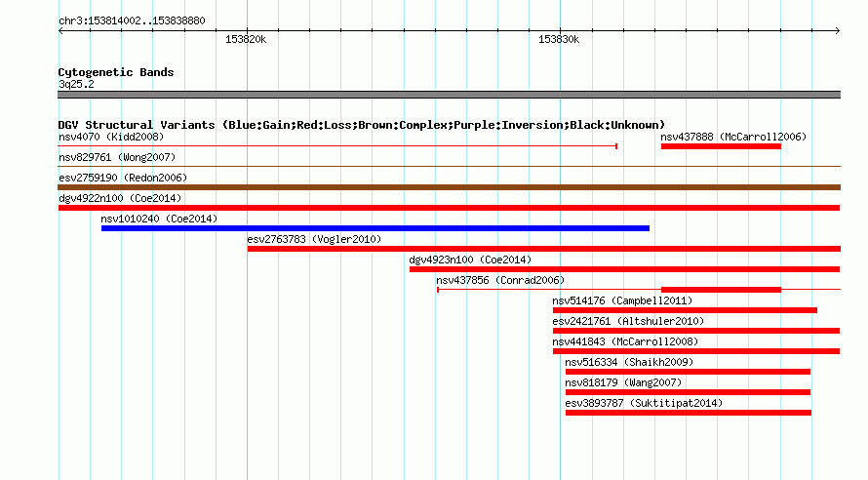
Task: Click the nsv514176 (Campbell2011) label
Action: (622, 300)
